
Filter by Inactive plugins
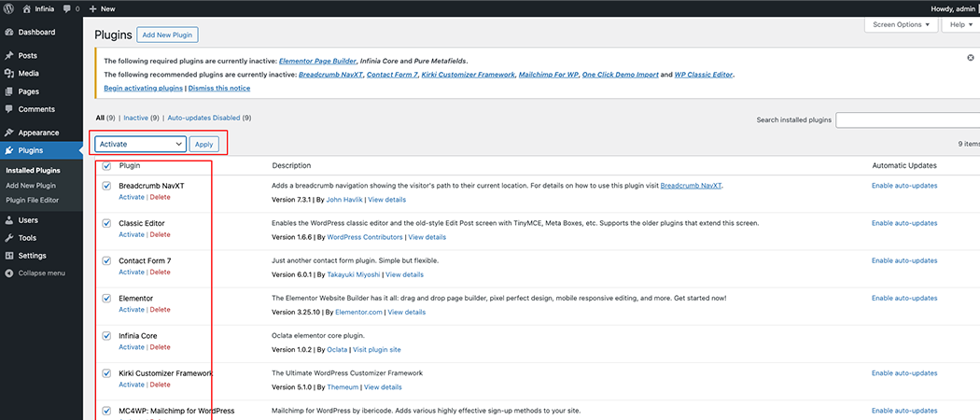coord(135,118)
